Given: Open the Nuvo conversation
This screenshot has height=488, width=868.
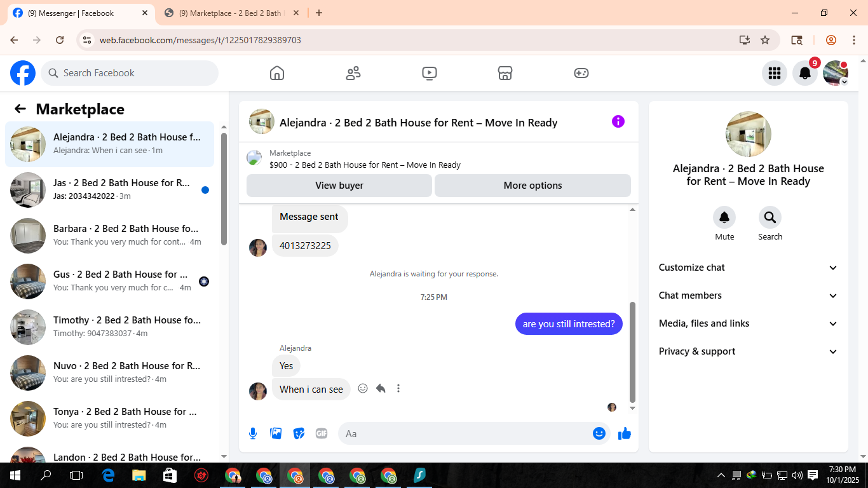Looking at the screenshot, I should (x=109, y=373).
